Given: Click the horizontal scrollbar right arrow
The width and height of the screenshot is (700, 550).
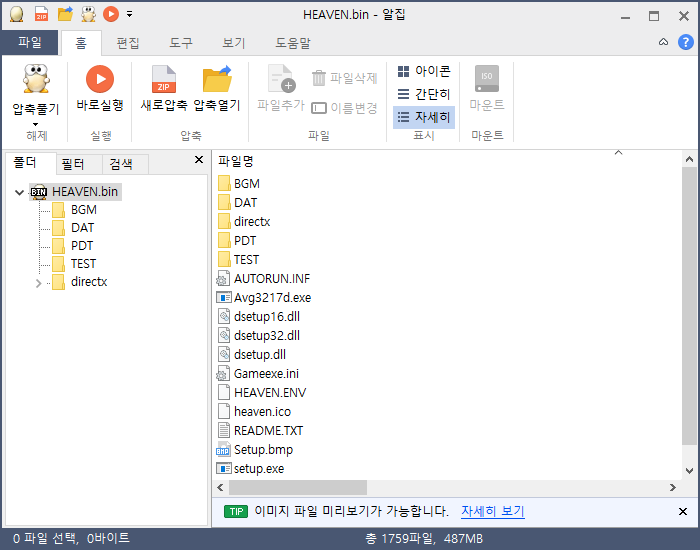Looking at the screenshot, I should tap(673, 488).
